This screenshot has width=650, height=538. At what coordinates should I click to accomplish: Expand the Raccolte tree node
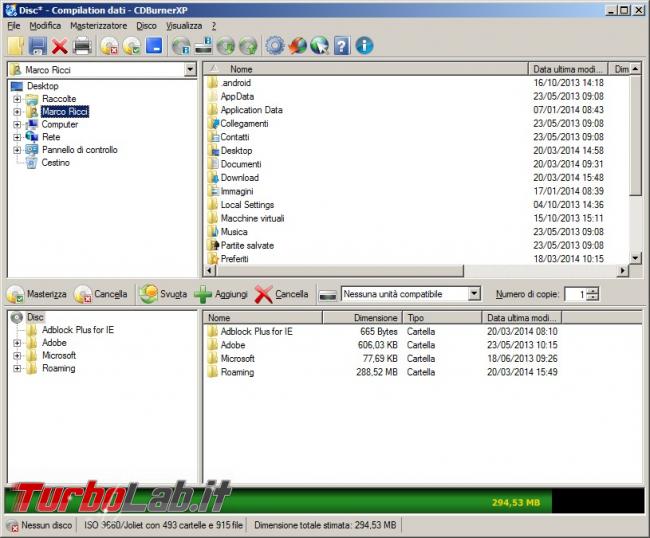click(17, 99)
